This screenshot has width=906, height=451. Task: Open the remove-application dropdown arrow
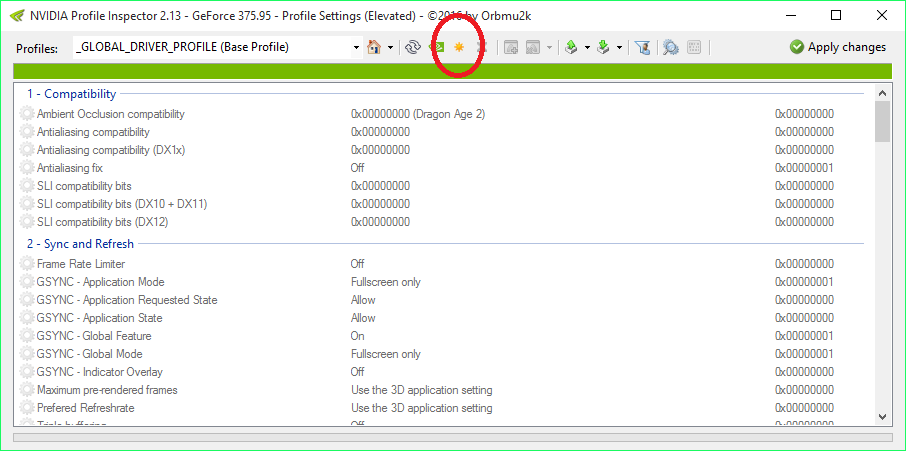click(549, 47)
